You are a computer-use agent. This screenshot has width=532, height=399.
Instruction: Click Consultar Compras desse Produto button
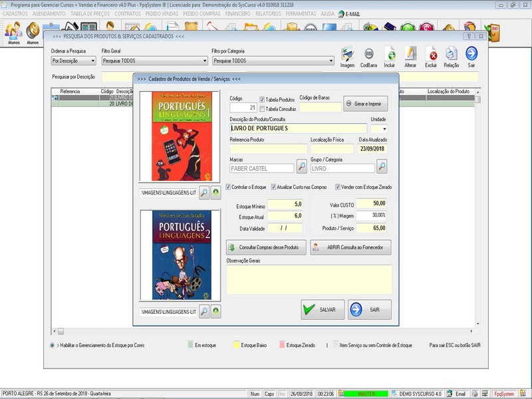(x=266, y=247)
